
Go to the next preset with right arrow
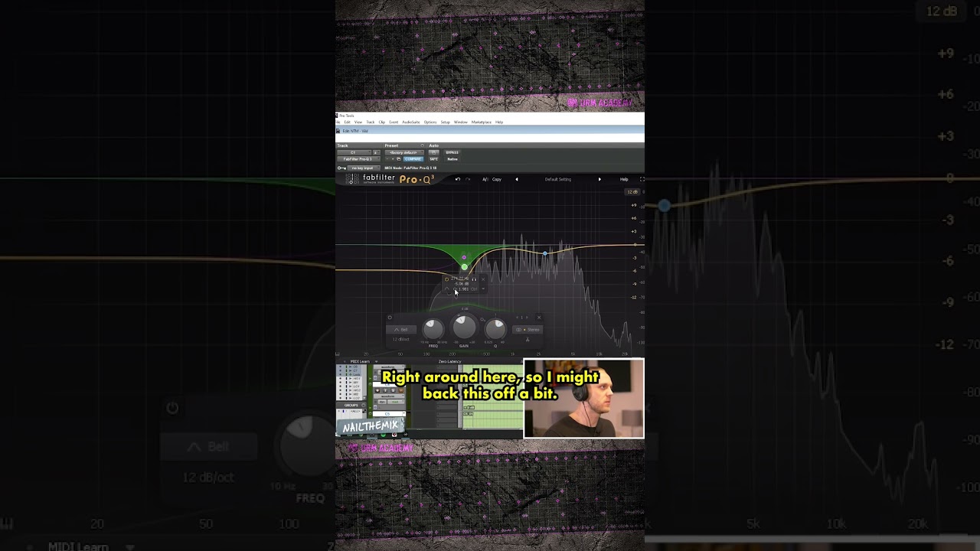(x=599, y=179)
